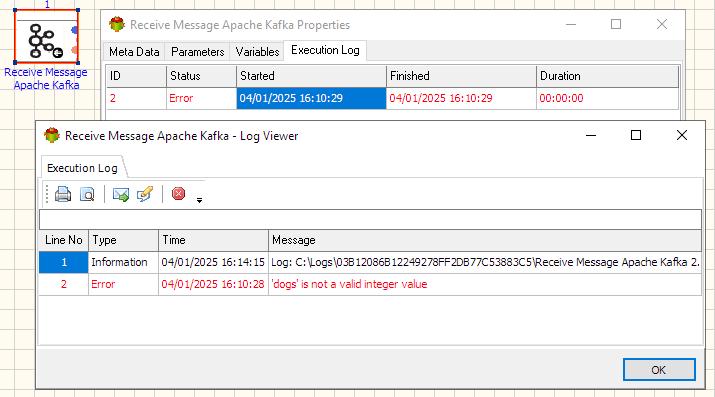Select Execution Log tab in Properties window
The height and width of the screenshot is (397, 715).
325,50
